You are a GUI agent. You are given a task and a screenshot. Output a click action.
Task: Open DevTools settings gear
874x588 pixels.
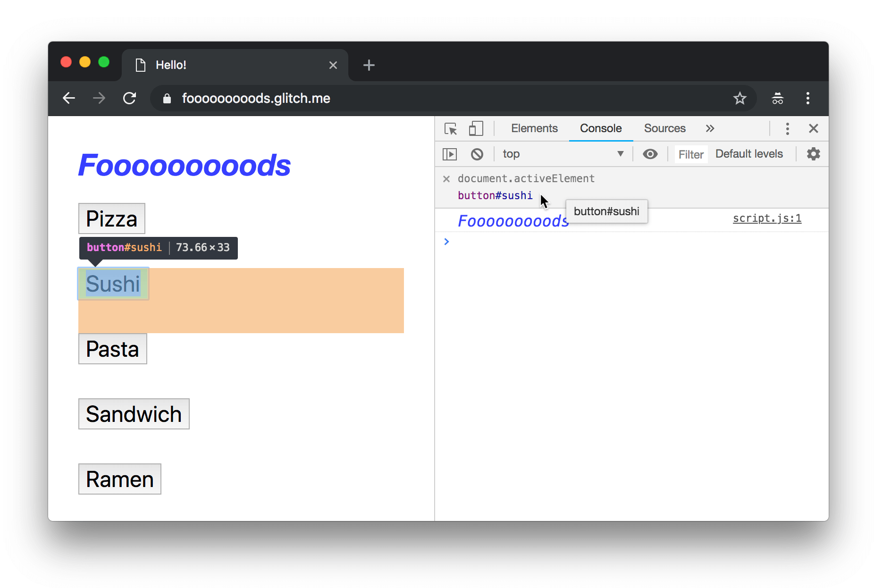[x=813, y=154]
